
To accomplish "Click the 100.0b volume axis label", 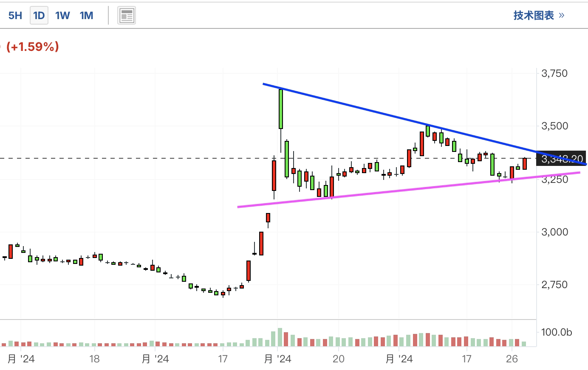I will (557, 332).
